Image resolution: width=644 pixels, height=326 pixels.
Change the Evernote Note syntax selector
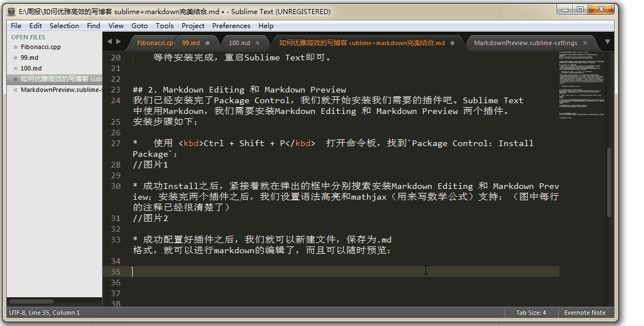tap(585, 312)
